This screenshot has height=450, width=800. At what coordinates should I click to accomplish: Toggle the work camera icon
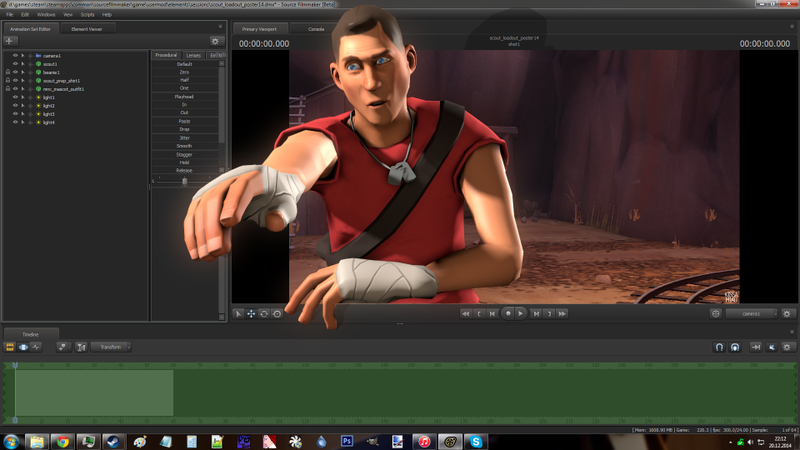pos(715,314)
